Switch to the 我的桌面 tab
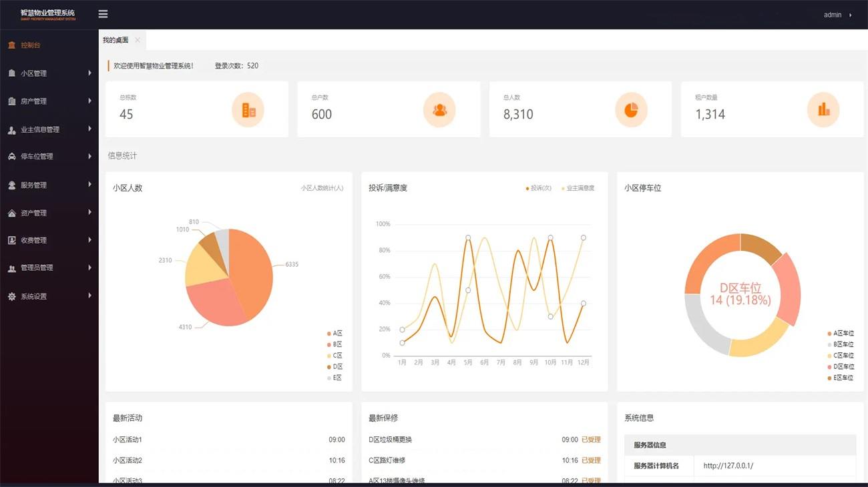The height and width of the screenshot is (487, 868). [x=115, y=39]
